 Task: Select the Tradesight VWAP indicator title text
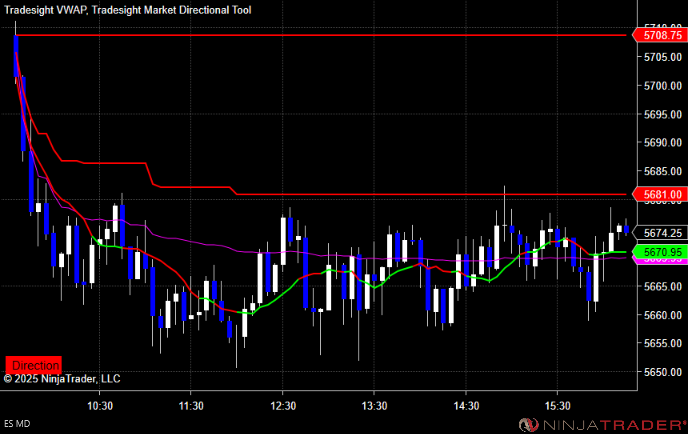(x=45, y=10)
